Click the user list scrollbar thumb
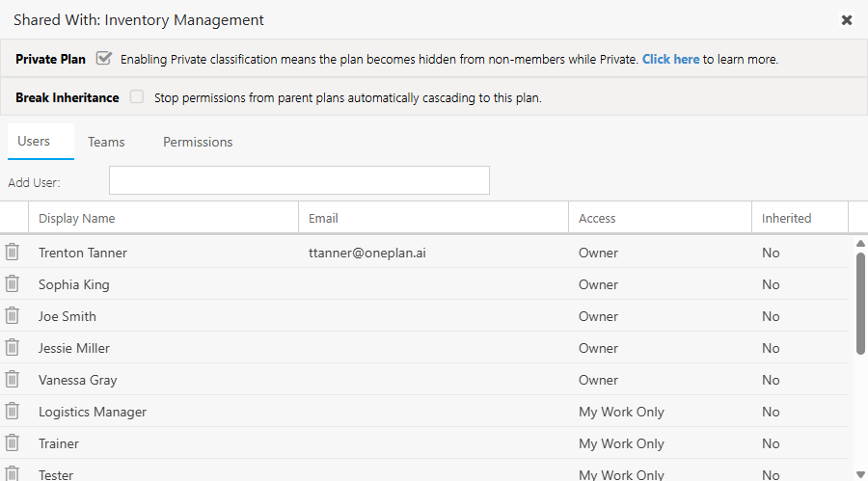 click(860, 304)
